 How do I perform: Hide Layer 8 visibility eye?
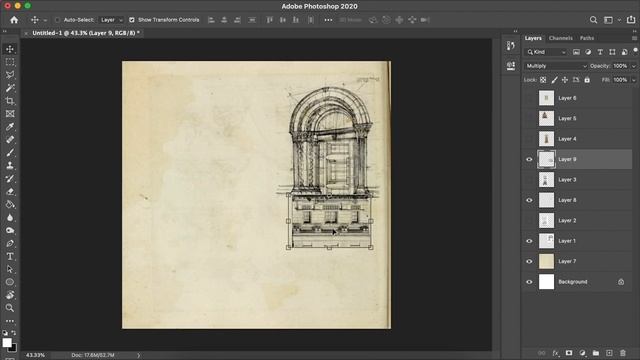(x=529, y=200)
